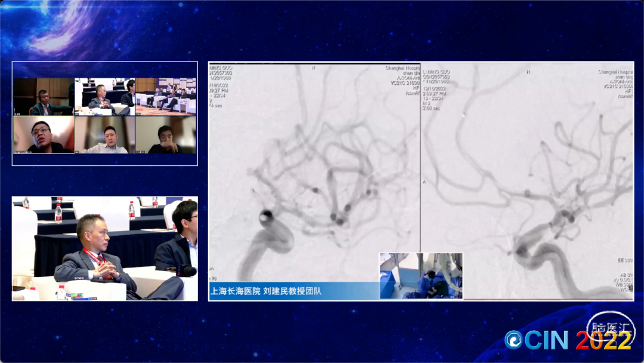Screen dimensions: 644x363
Task: Click the Changhai Hospital text on left angiogram
Action: [402, 68]
